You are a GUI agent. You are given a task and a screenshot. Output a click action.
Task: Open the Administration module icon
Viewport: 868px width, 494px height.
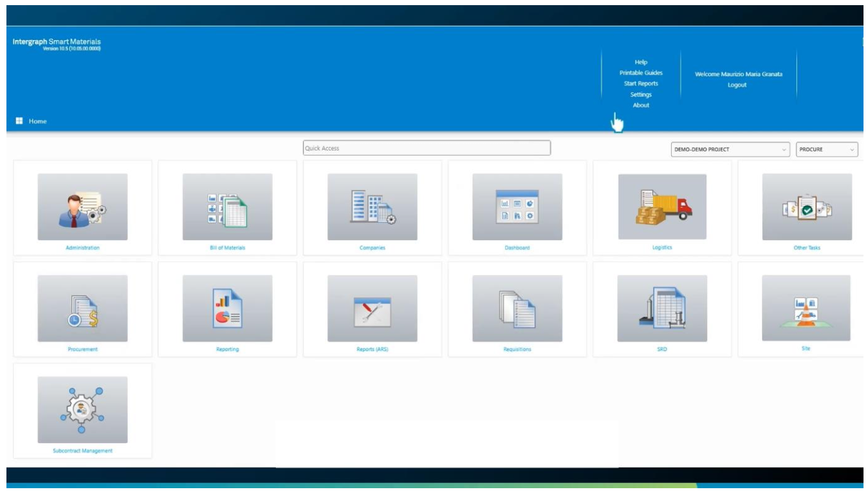pyautogui.click(x=82, y=207)
